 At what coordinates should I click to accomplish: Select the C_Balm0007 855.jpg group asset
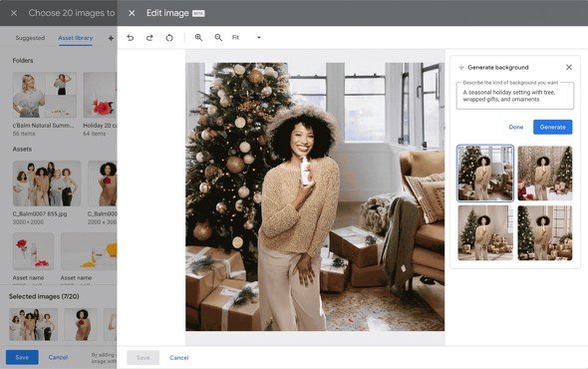tap(47, 184)
